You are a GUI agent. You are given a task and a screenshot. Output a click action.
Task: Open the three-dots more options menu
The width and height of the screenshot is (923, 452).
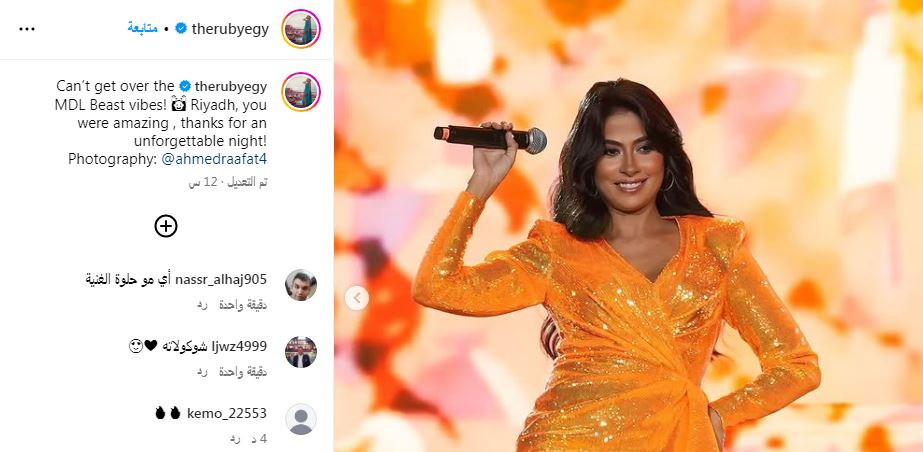(27, 29)
